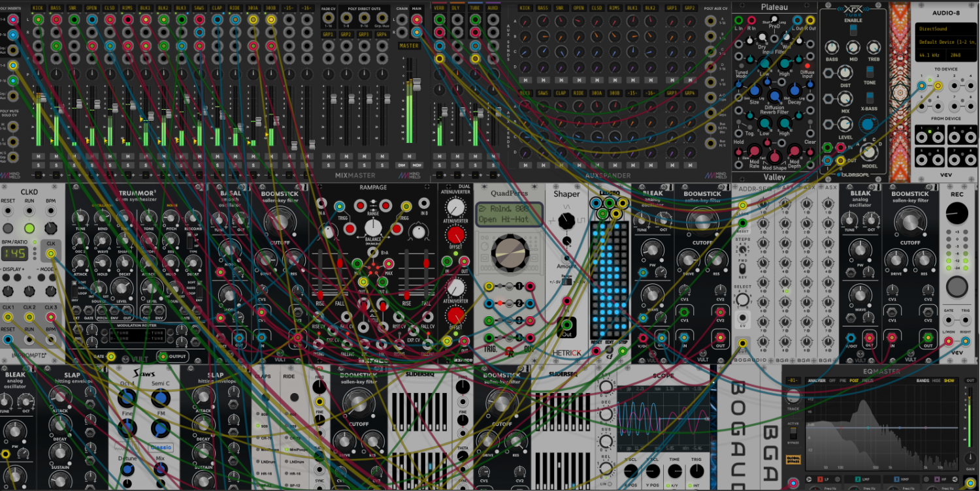Toggle the green RUN button on CLKD
This screenshot has height=491, width=980.
click(29, 228)
